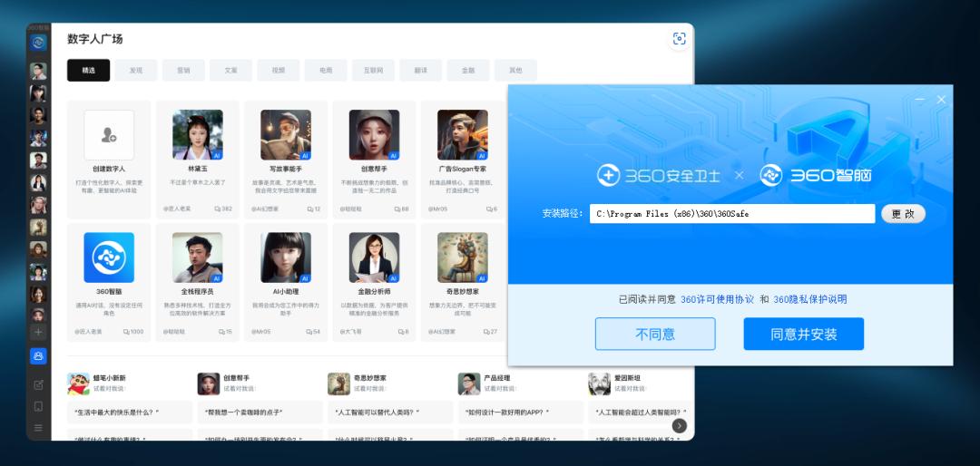The image size is (980, 466).
Task: Click the screenshot scan icon beside 数字人广场 title
Action: tap(680, 39)
